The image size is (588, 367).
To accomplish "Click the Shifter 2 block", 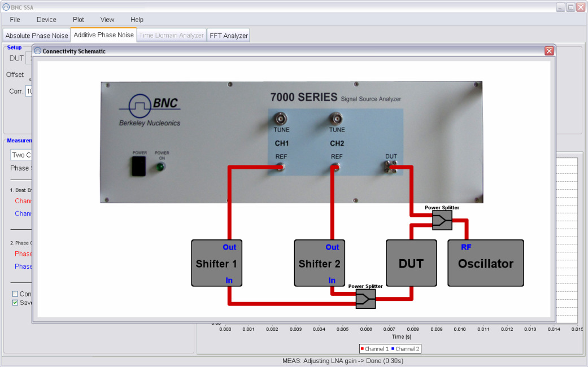I will click(x=320, y=263).
